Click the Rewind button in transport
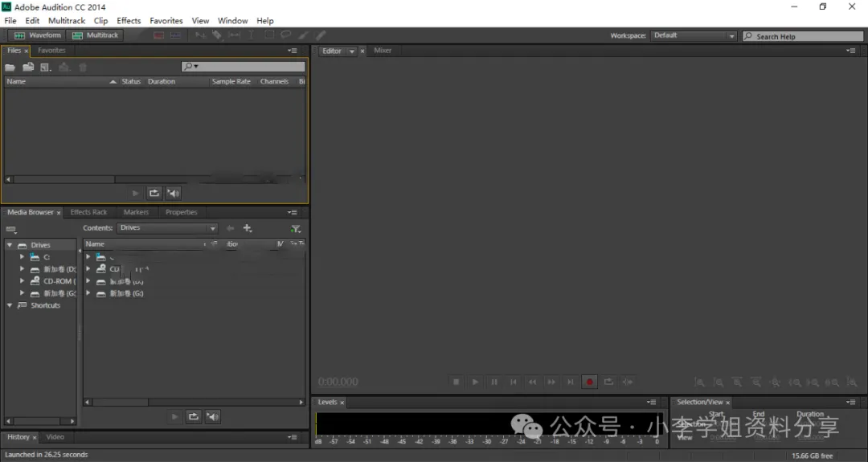This screenshot has height=462, width=868. (x=532, y=382)
